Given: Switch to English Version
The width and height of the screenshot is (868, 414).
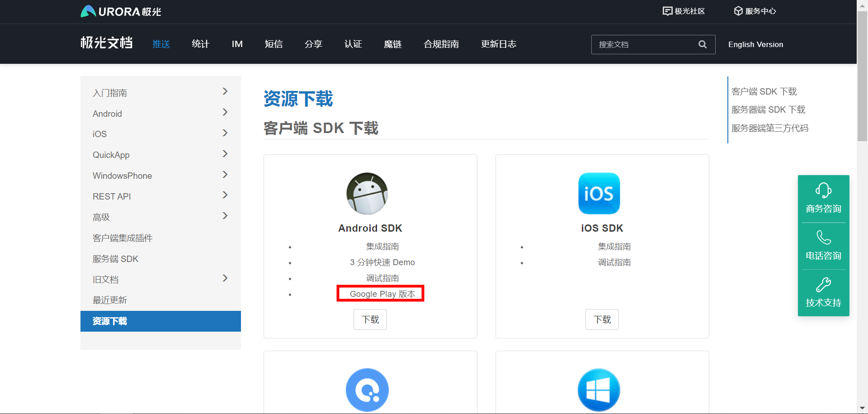Looking at the screenshot, I should pyautogui.click(x=755, y=44).
